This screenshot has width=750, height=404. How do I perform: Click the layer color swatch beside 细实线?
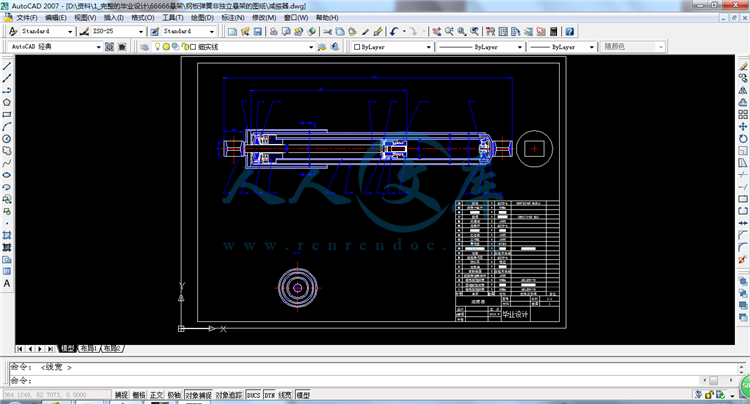(x=193, y=47)
